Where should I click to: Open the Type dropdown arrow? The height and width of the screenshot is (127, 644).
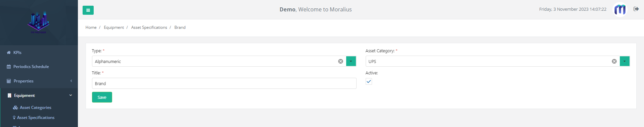[x=351, y=61]
